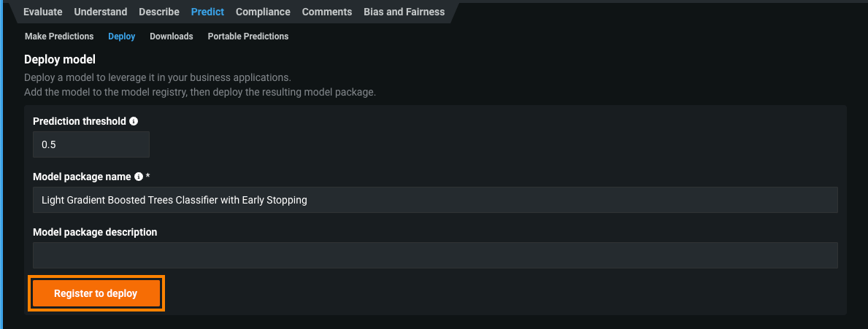The image size is (868, 329).
Task: Focus the Model package description field
Action: [435, 255]
